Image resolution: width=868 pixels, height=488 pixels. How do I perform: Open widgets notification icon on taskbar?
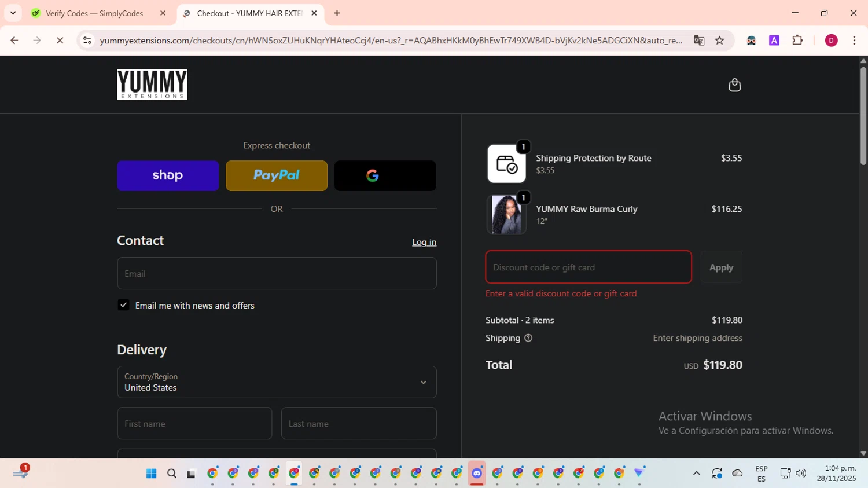point(20,473)
